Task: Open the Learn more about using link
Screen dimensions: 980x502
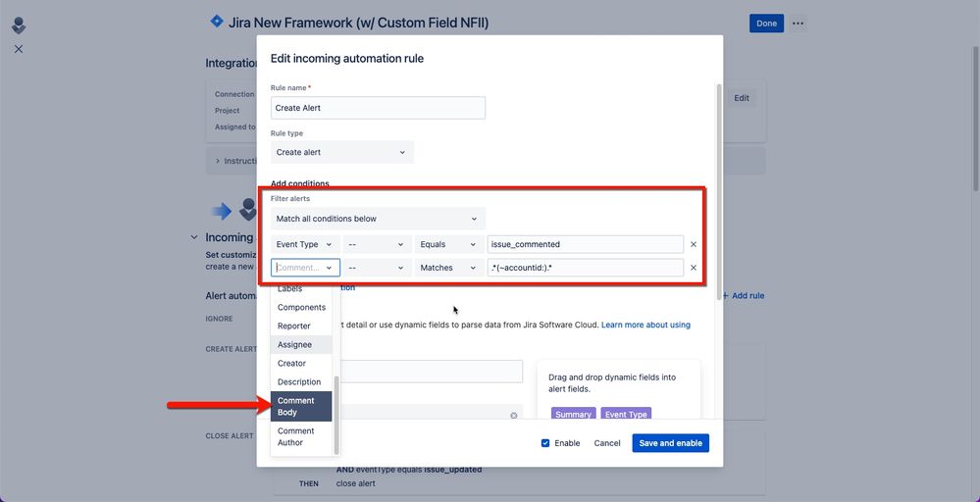Action: click(645, 325)
